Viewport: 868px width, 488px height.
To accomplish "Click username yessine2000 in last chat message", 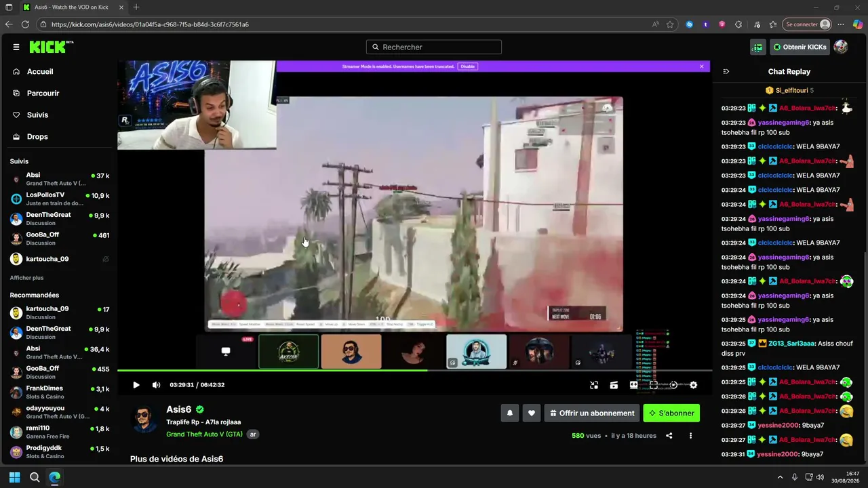I will pos(778,454).
